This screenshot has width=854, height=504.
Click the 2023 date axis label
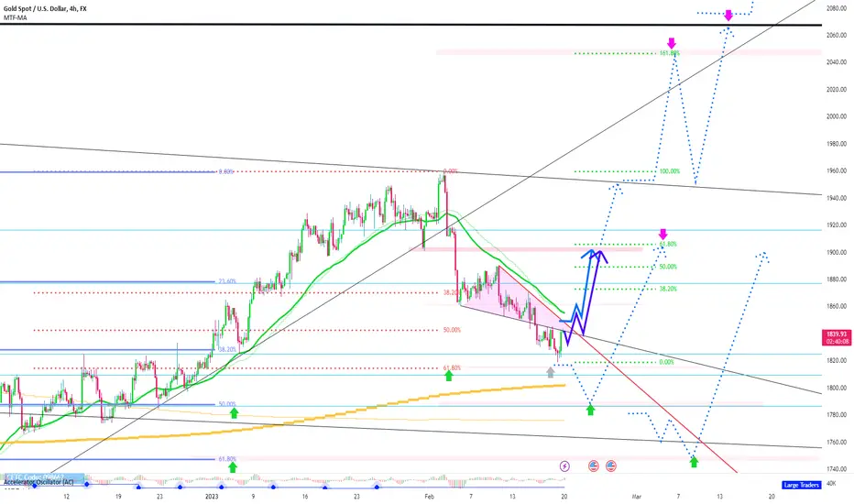tap(212, 497)
